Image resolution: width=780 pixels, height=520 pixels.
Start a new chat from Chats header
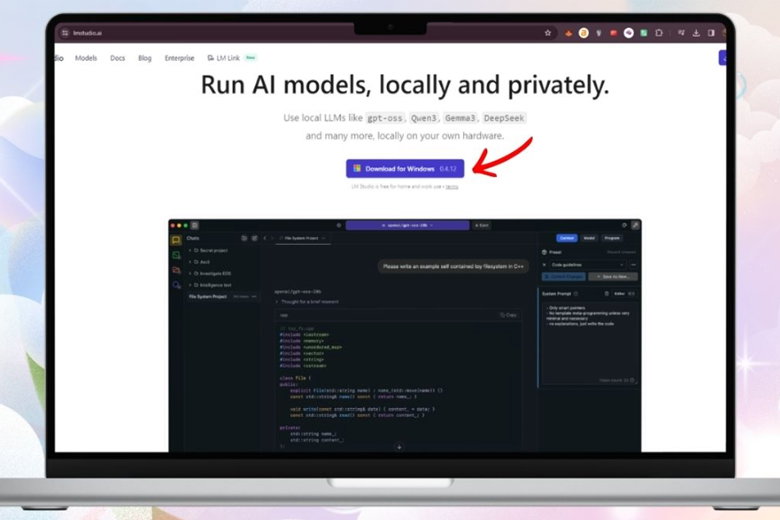tap(255, 238)
